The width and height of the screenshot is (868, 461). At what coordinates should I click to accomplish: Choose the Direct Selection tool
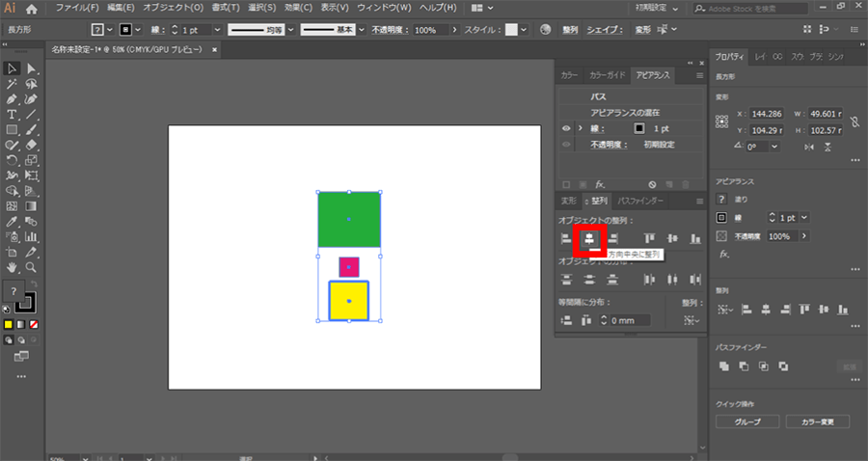[x=32, y=68]
